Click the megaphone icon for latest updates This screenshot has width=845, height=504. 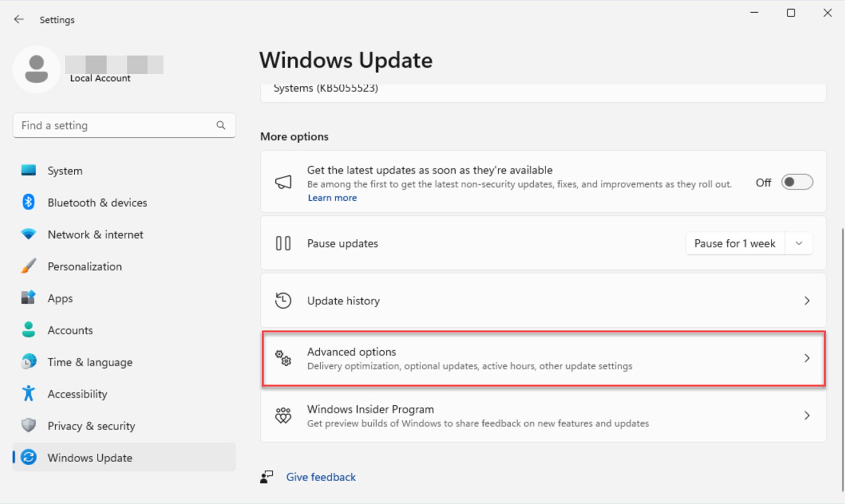283,182
